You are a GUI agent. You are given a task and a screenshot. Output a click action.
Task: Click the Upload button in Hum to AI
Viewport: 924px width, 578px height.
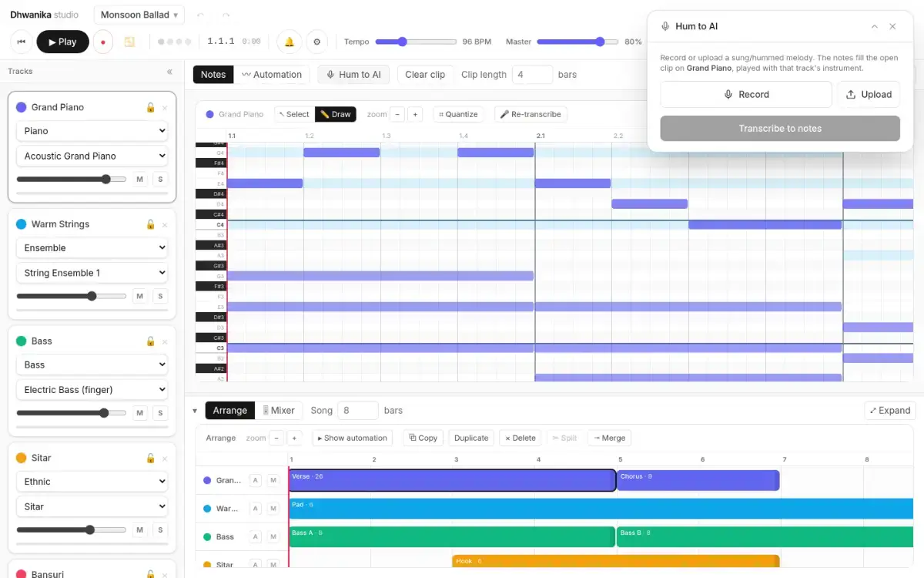869,95
